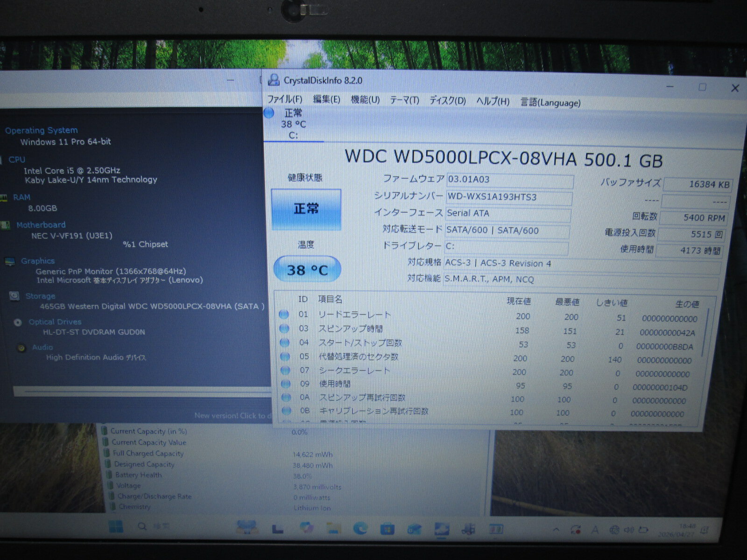Click the status dot for attribute 07 row
This screenshot has width=747, height=560.
[285, 371]
